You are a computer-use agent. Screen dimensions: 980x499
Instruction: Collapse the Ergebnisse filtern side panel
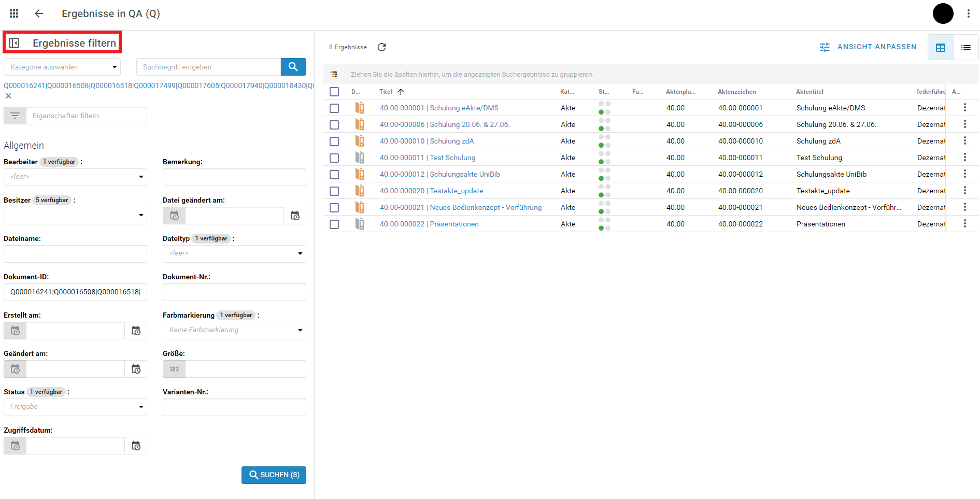tap(15, 43)
